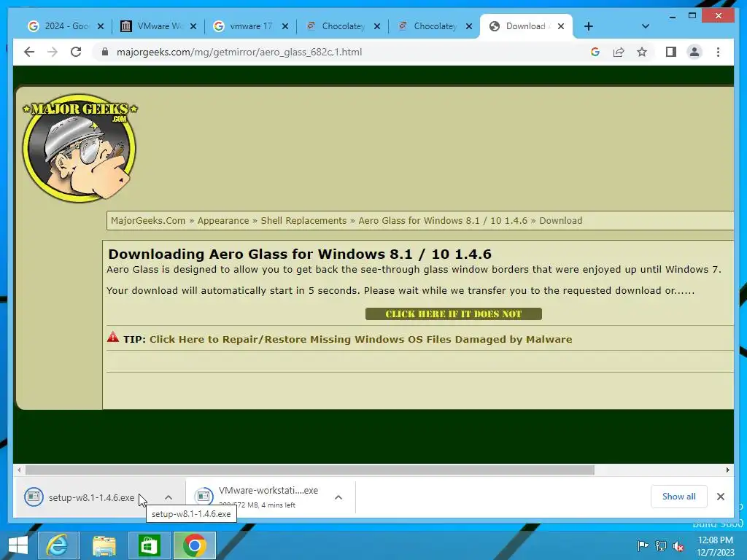
Task: Open MajorGeeks.Com breadcrumb link
Action: point(147,220)
